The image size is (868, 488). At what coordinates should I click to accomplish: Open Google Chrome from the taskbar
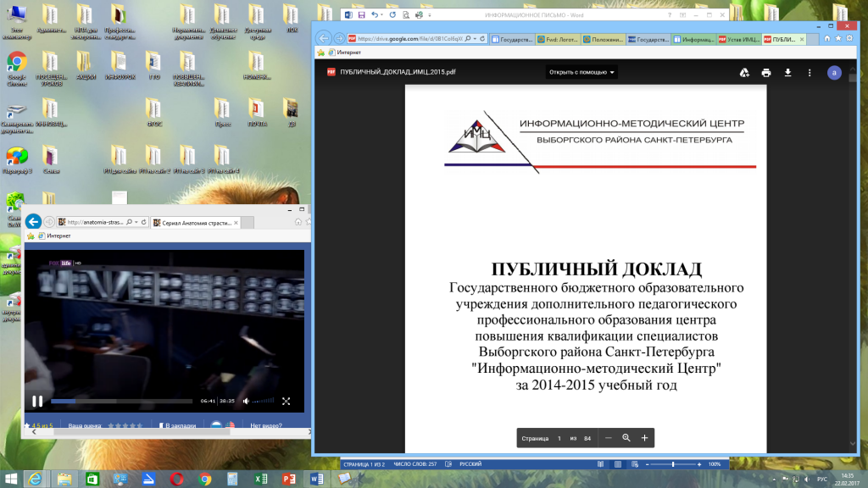click(204, 479)
